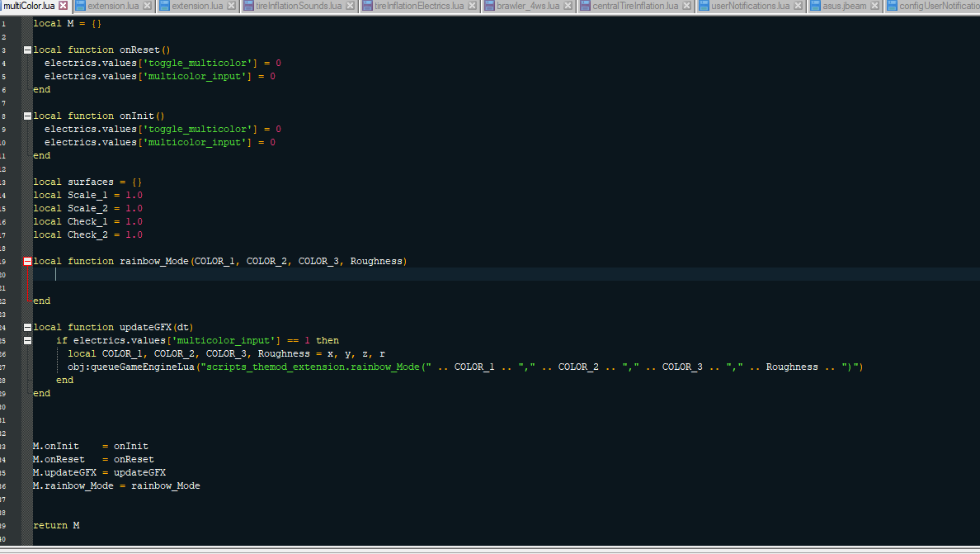
Task: Close the extension.lua tab beside multiColor.lua
Action: 147,6
